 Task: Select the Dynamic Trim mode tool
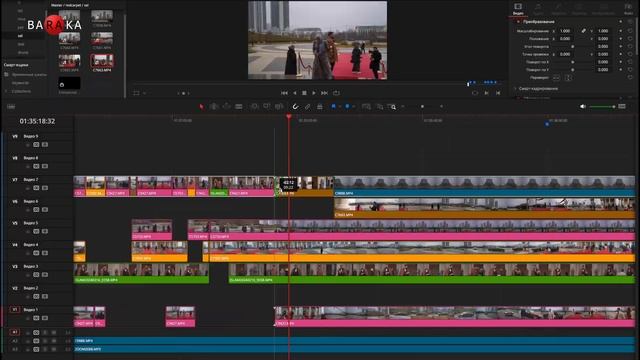(x=226, y=107)
